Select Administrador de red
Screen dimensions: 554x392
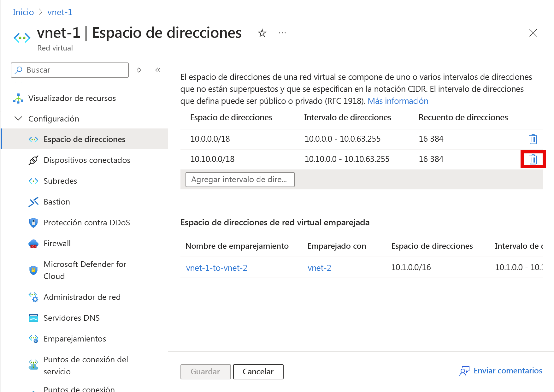[82, 297]
